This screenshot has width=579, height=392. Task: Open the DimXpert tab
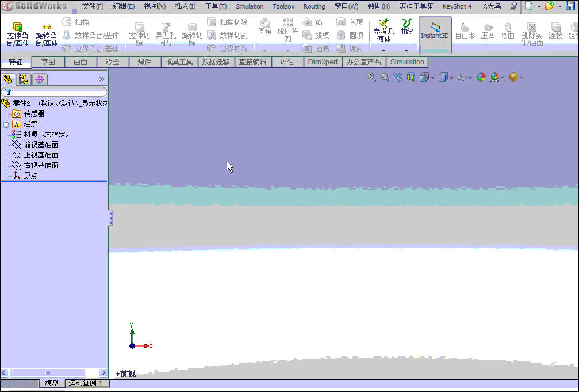[x=323, y=62]
